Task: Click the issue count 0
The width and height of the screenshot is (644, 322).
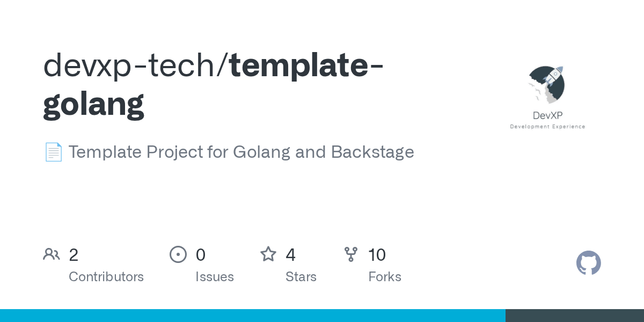Action: click(x=200, y=255)
